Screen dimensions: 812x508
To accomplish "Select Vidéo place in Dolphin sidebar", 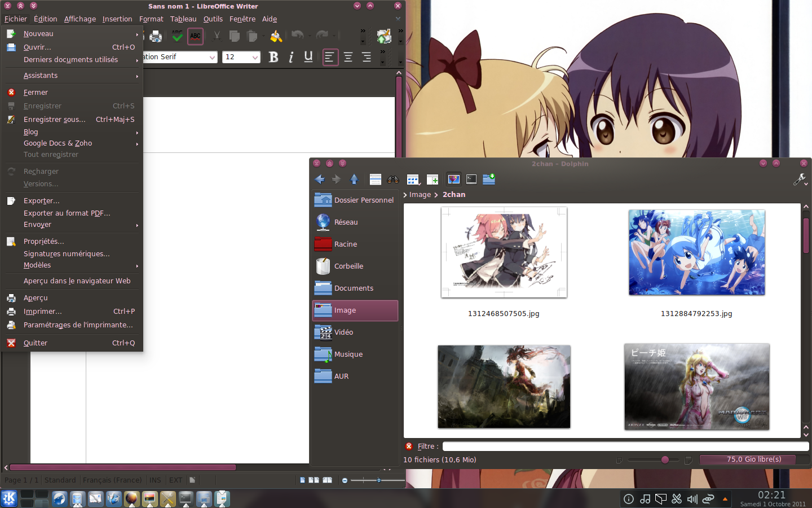I will [355, 332].
